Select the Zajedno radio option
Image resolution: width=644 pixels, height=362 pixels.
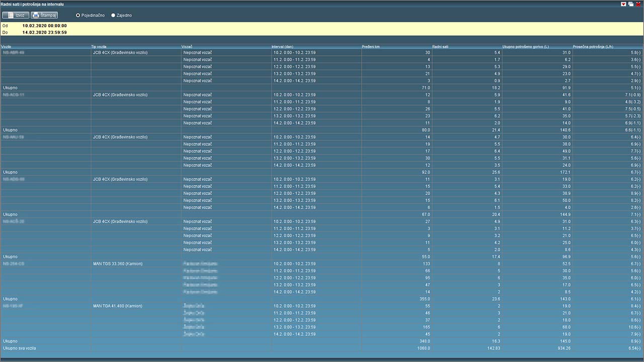coord(113,16)
